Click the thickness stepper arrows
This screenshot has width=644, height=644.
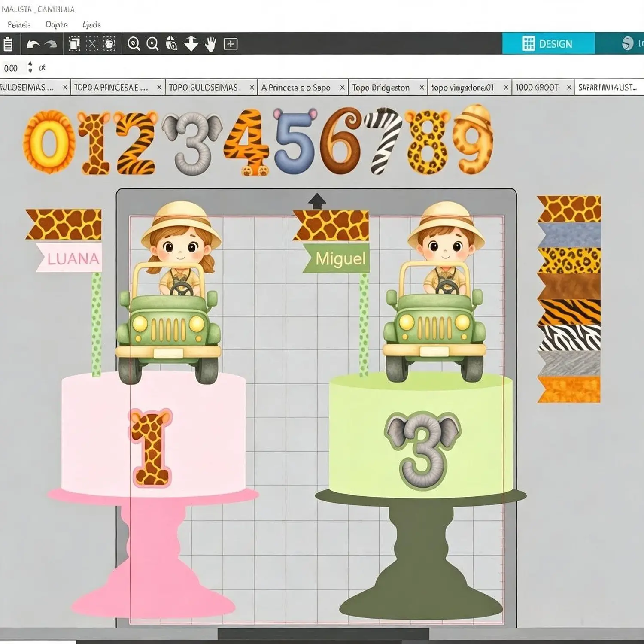30,67
